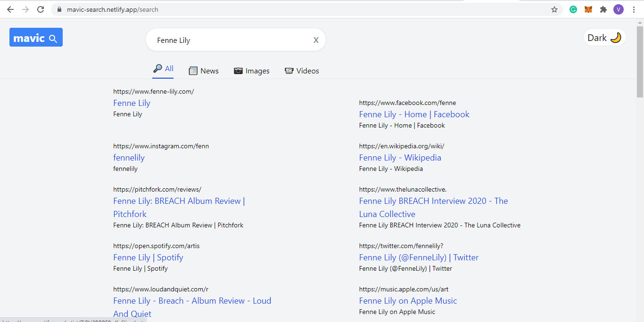Click the Wikipedia result description text

point(391,169)
